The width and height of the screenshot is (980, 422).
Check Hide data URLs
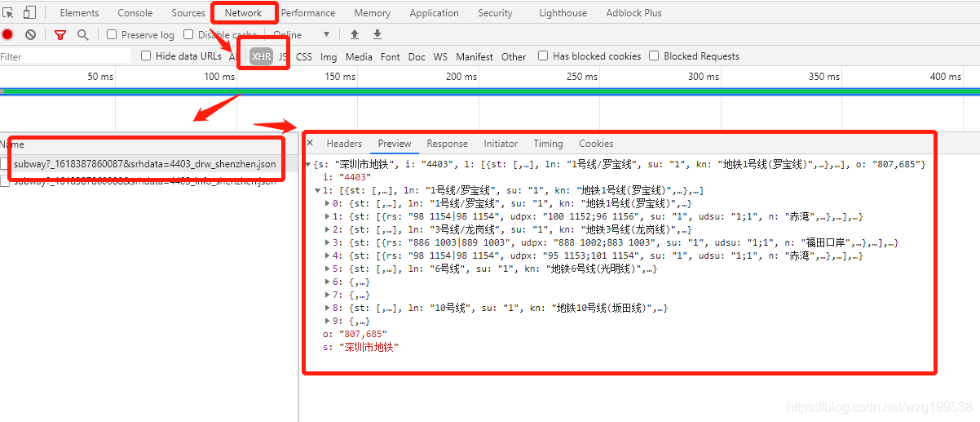tap(146, 56)
